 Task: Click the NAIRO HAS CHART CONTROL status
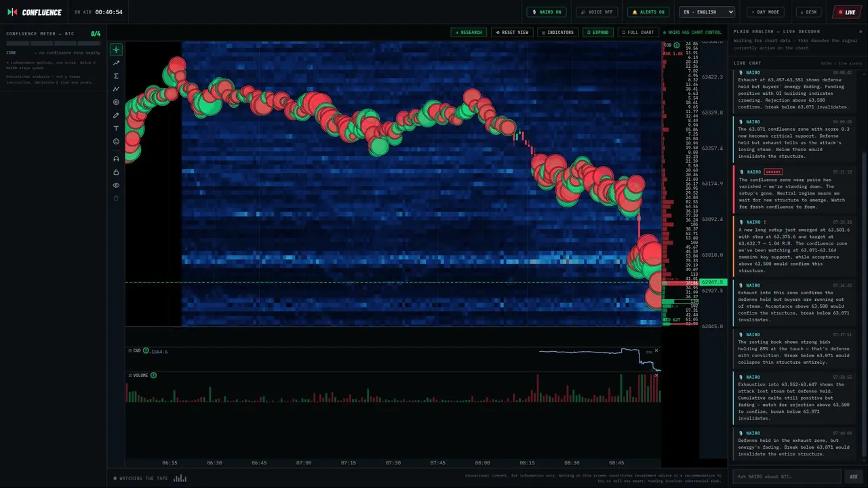point(692,33)
